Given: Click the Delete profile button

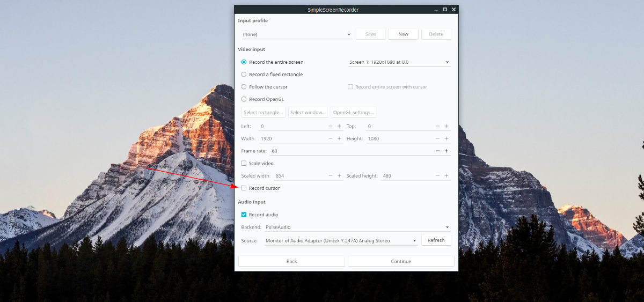Looking at the screenshot, I should click(436, 34).
